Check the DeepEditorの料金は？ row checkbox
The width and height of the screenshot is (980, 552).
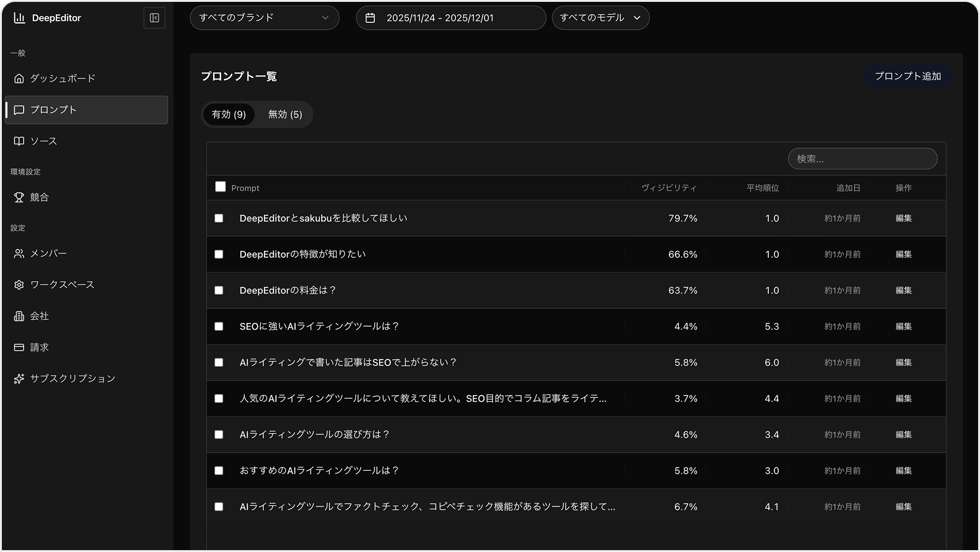(x=219, y=291)
